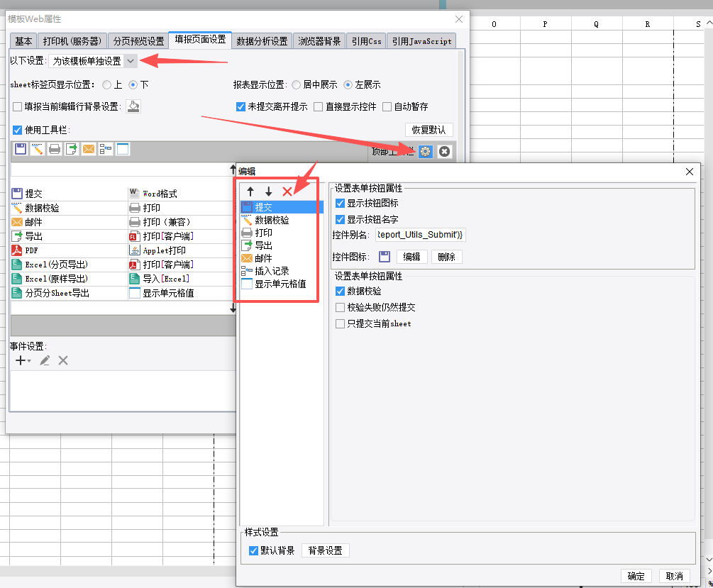Enable 校验失败仍然提交 checkbox

point(340,307)
